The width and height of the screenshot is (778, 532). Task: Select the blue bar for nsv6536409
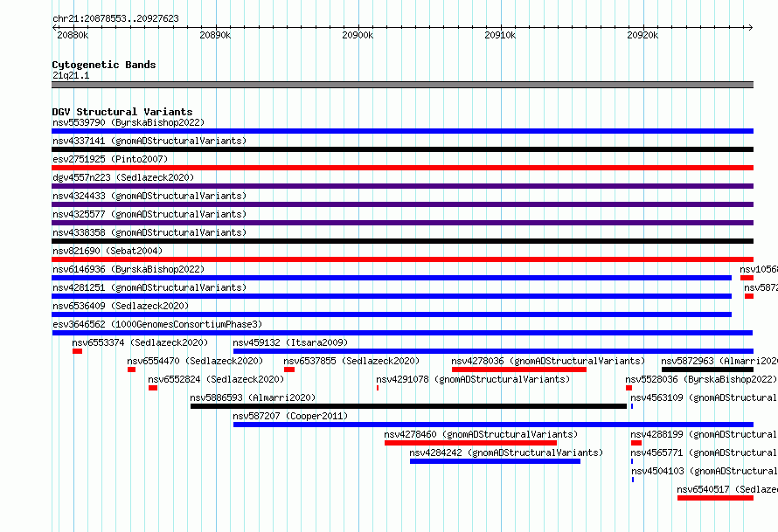[x=392, y=314]
